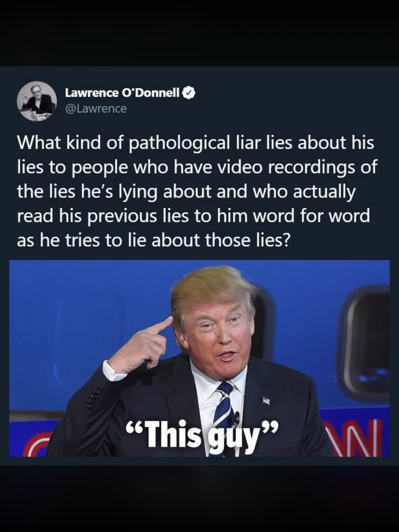
Task: Open Lawrence O'Donnell's profile avatar
Action: [x=37, y=101]
